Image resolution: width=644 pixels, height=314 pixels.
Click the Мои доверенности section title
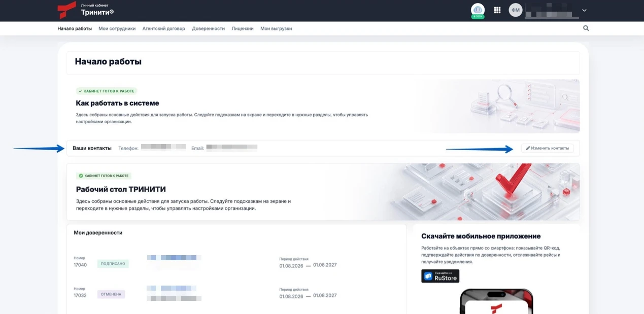click(x=98, y=232)
